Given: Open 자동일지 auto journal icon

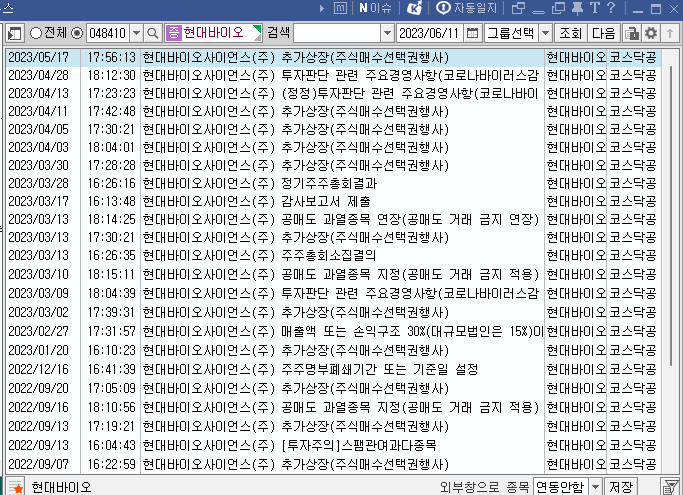Looking at the screenshot, I should [467, 8].
